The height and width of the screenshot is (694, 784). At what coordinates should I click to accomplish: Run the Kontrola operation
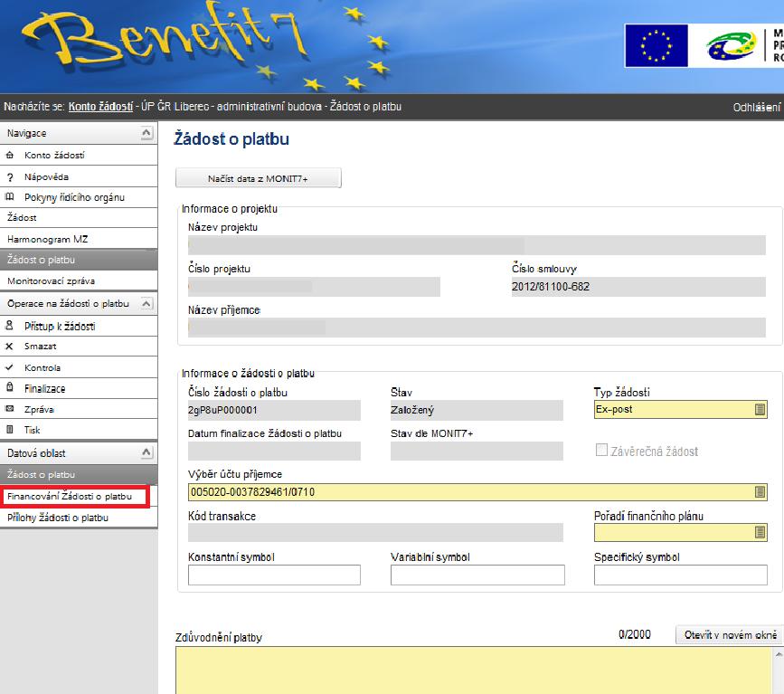(x=79, y=367)
